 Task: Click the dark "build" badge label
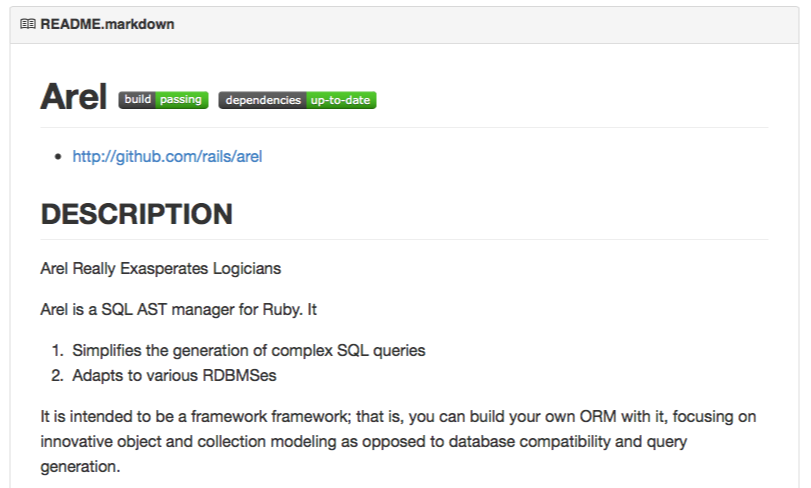tap(137, 100)
